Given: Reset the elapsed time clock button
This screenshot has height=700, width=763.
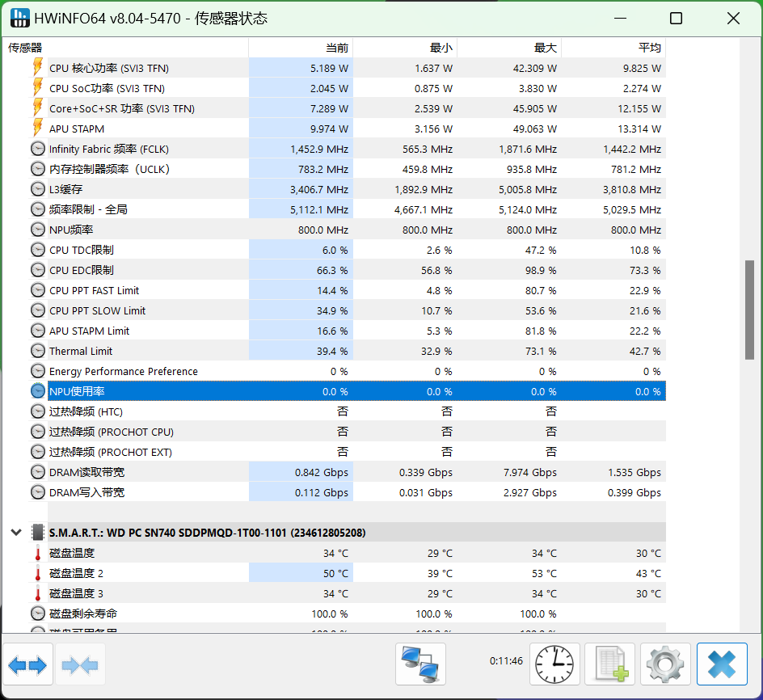Looking at the screenshot, I should coord(554,664).
